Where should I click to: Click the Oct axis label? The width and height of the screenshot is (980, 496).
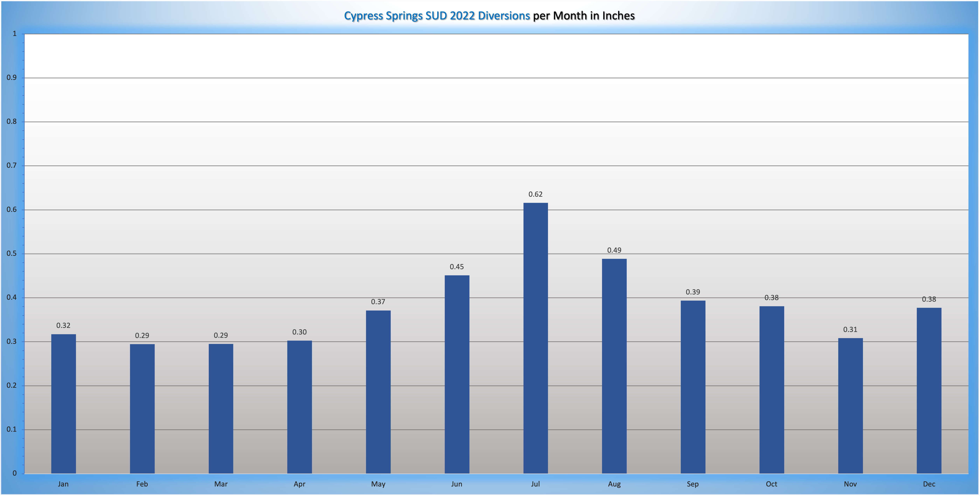pos(772,484)
